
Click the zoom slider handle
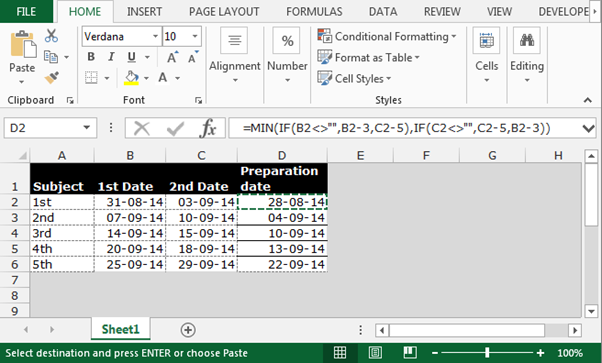coord(487,353)
